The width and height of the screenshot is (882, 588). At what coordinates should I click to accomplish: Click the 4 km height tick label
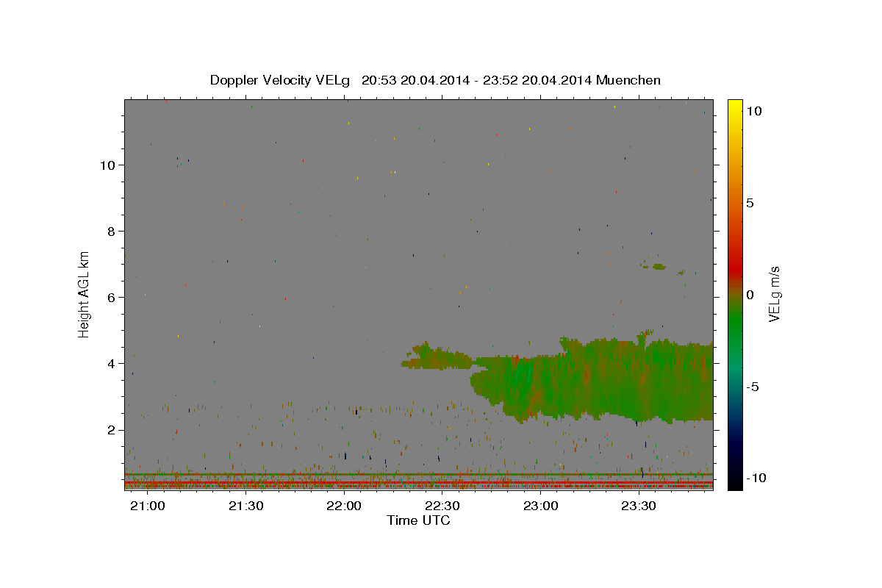click(110, 363)
